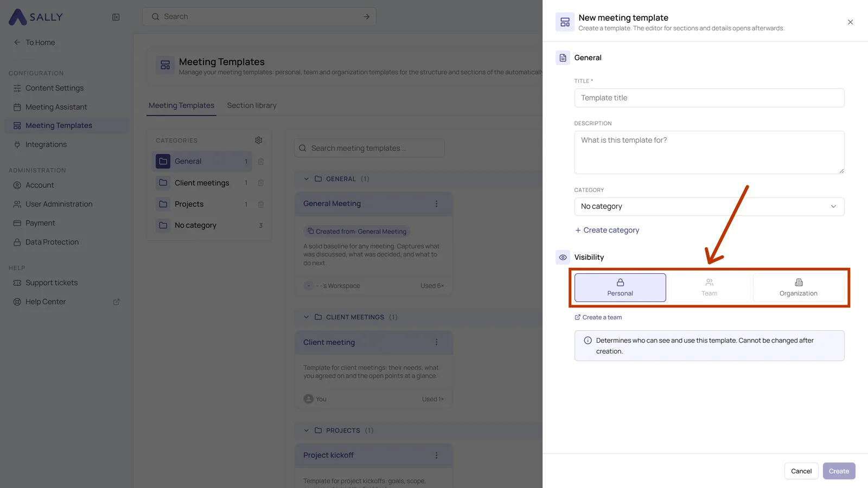
Task: Click the Visibility eye icon
Action: (563, 258)
